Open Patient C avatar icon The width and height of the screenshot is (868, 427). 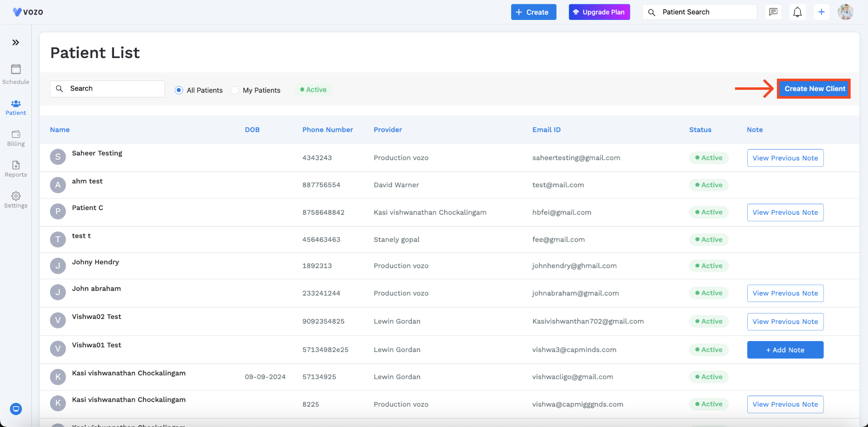pos(58,211)
